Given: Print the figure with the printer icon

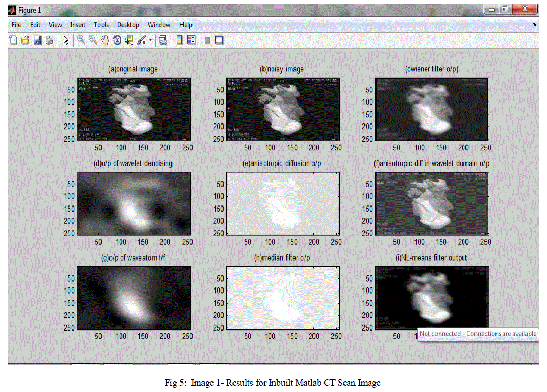Looking at the screenshot, I should tap(49, 40).
